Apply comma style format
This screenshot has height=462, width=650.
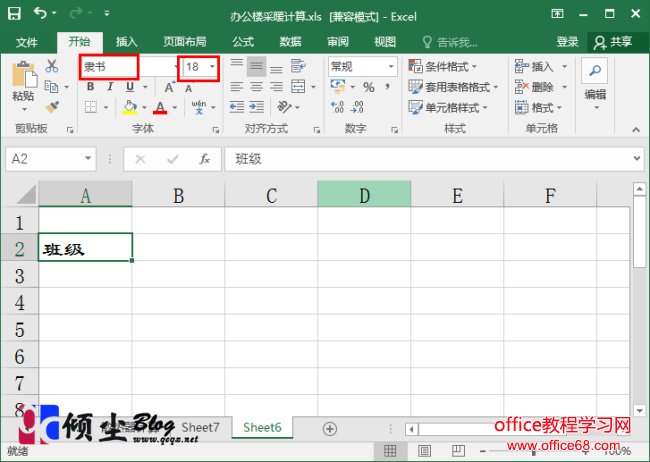(387, 87)
